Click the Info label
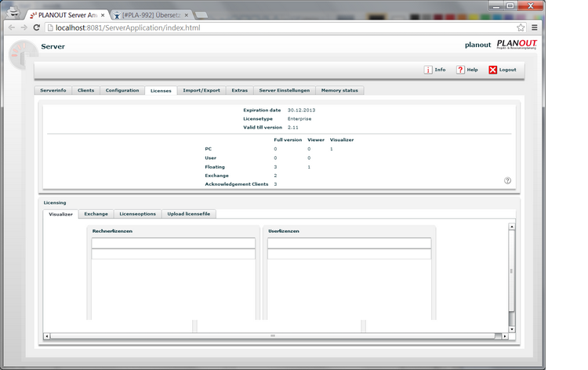 [441, 70]
